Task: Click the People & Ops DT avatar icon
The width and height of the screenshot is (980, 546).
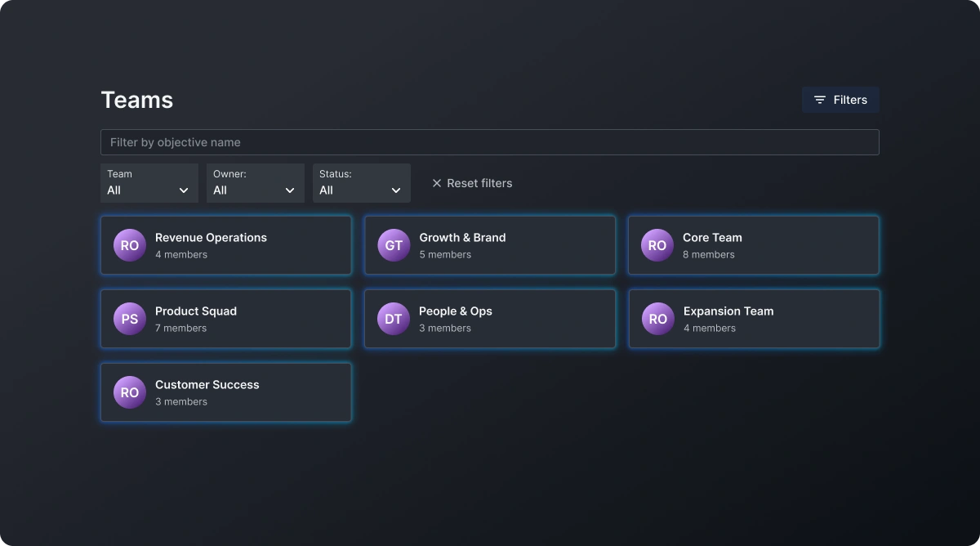Action: 393,318
